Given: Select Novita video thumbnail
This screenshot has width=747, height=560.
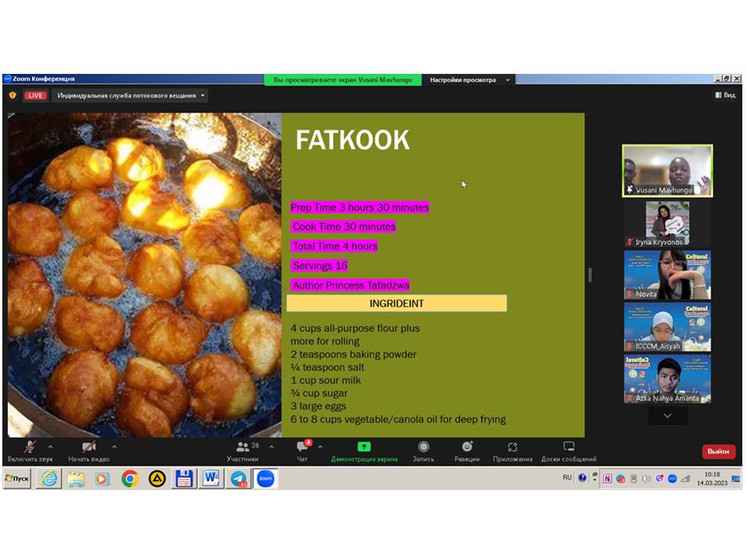Looking at the screenshot, I should [x=668, y=275].
